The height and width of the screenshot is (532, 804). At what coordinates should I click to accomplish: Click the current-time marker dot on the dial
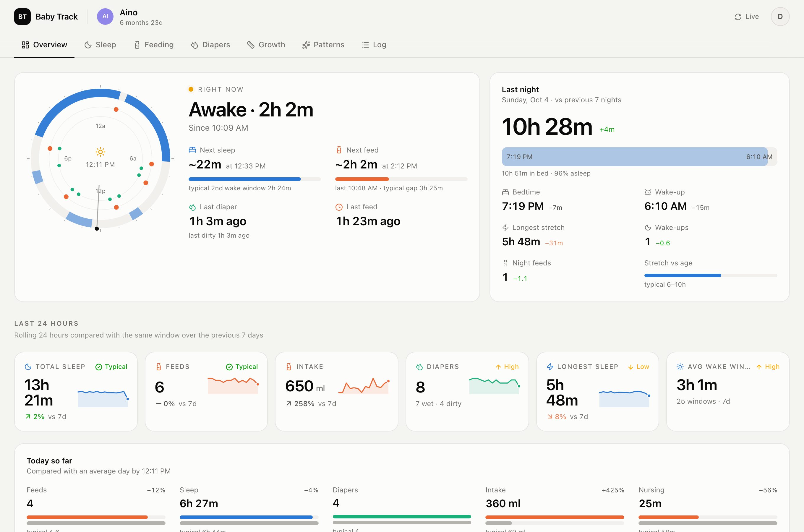tap(97, 229)
